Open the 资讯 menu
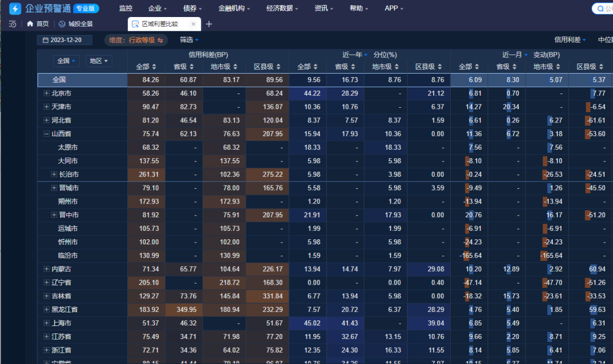The width and height of the screenshot is (613, 364). (324, 8)
